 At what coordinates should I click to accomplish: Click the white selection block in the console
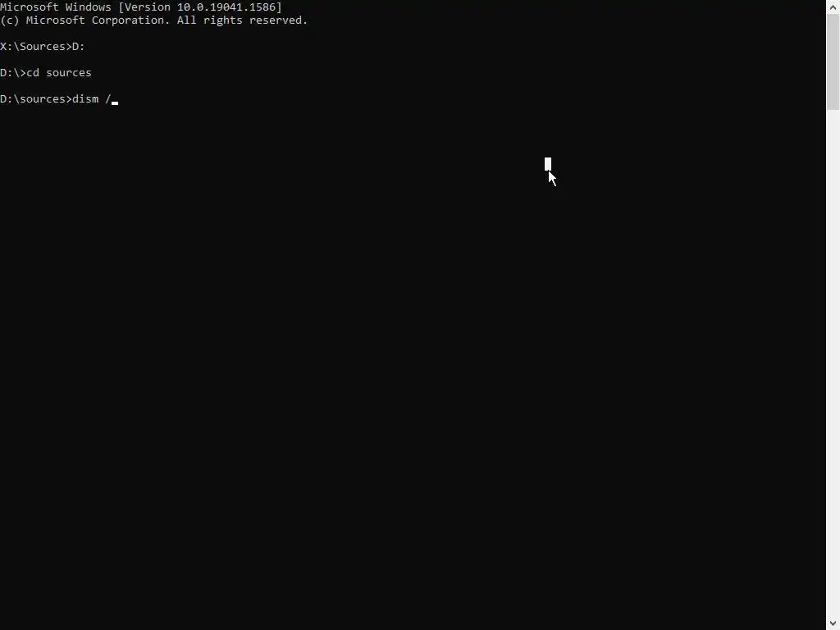pos(547,164)
